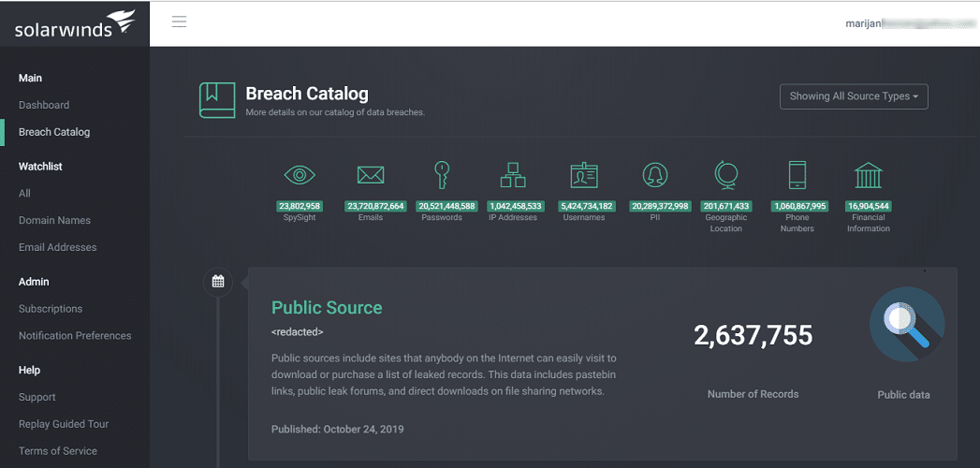The image size is (980, 468).
Task: Click the 16,904,544 Financial Information badge
Action: coord(868,206)
